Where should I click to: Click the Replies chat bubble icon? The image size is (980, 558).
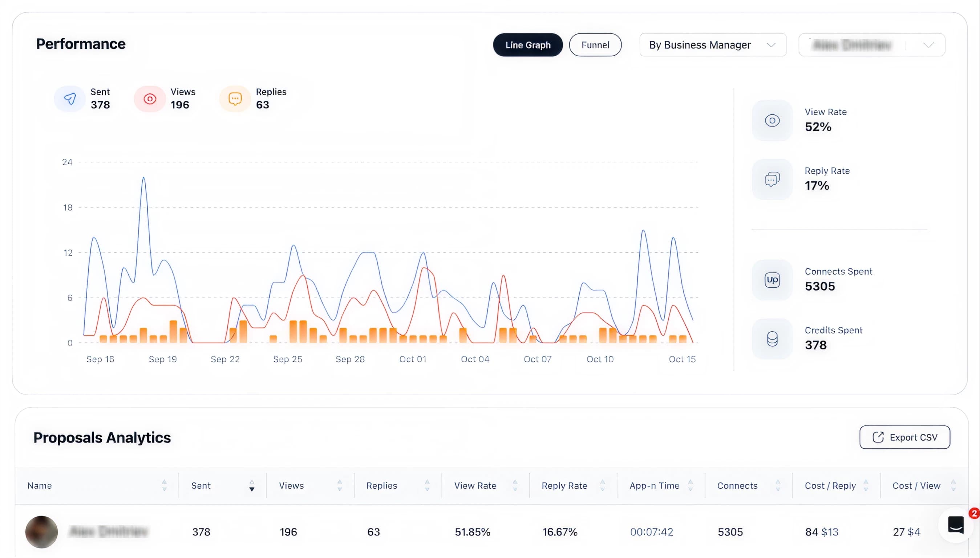point(235,99)
